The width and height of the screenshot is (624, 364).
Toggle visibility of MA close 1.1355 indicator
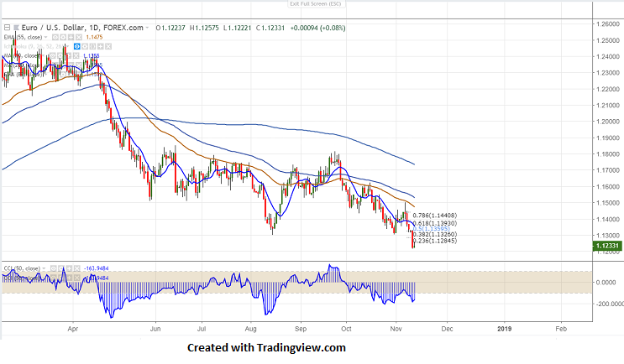pyautogui.click(x=53, y=55)
